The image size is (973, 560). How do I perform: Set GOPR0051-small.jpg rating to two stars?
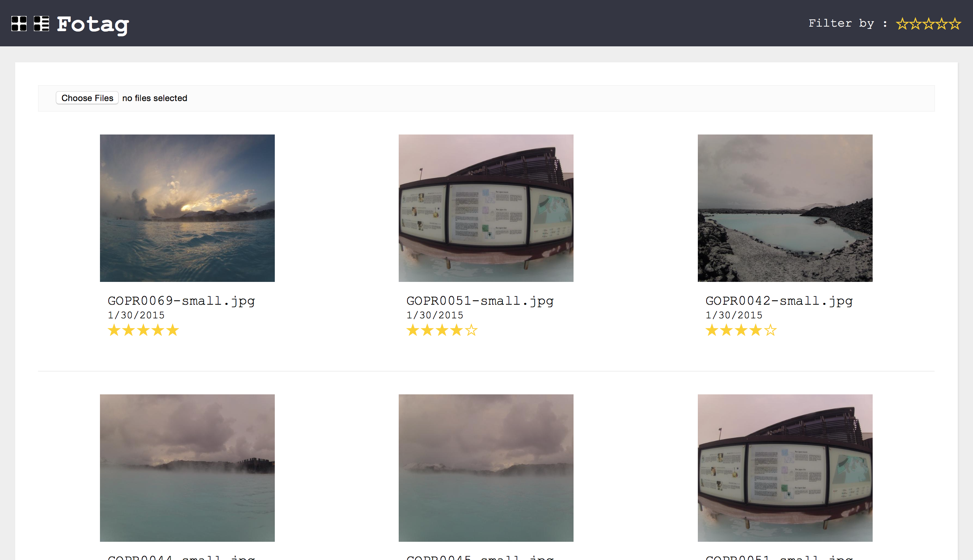(x=427, y=330)
